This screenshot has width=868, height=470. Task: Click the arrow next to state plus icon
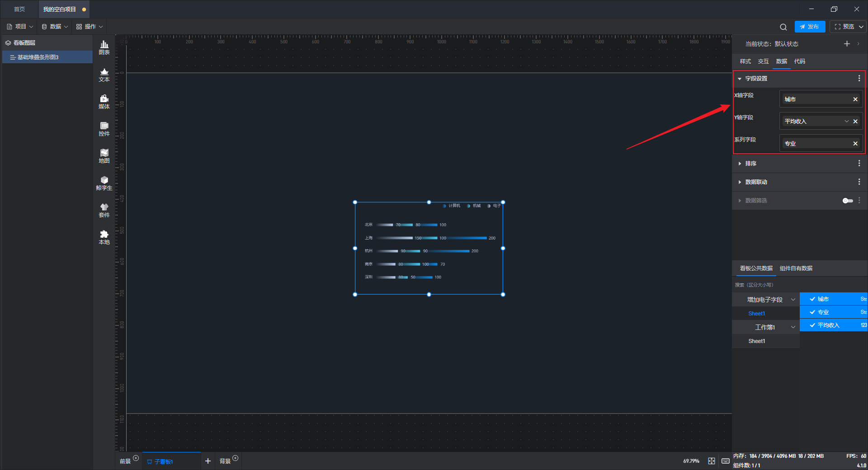click(x=858, y=44)
